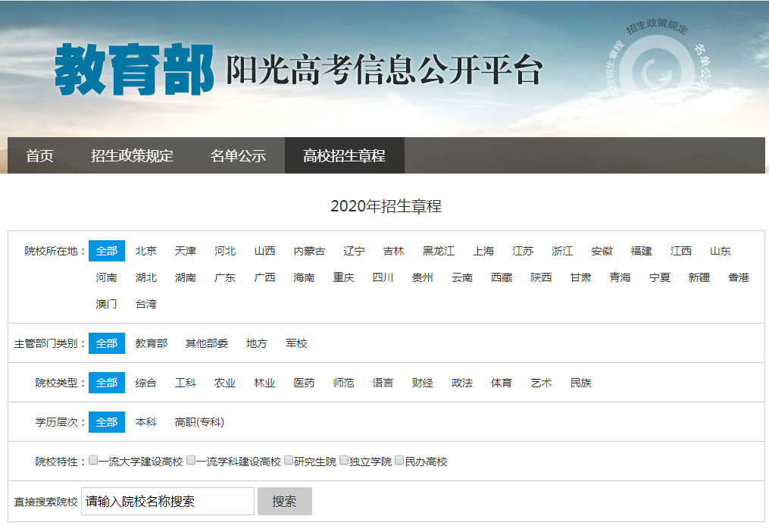
Task: Filter by location 广西
Action: (265, 277)
